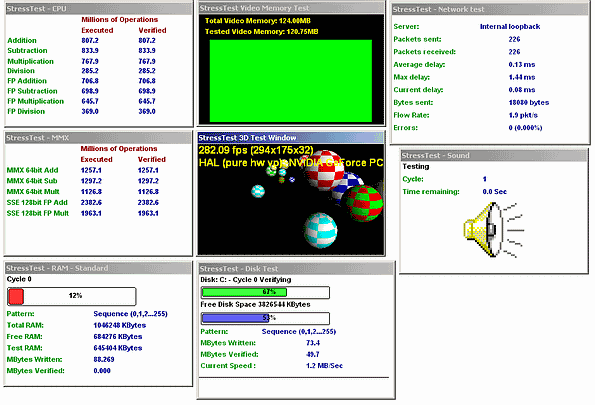Select the StressTest - MMX title bar
The height and width of the screenshot is (405, 595).
pos(98,138)
